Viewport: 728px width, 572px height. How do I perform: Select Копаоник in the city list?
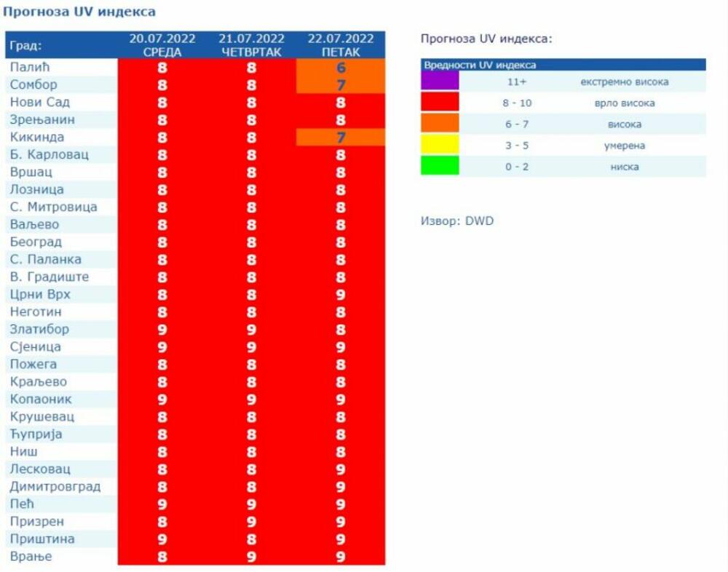[41, 399]
